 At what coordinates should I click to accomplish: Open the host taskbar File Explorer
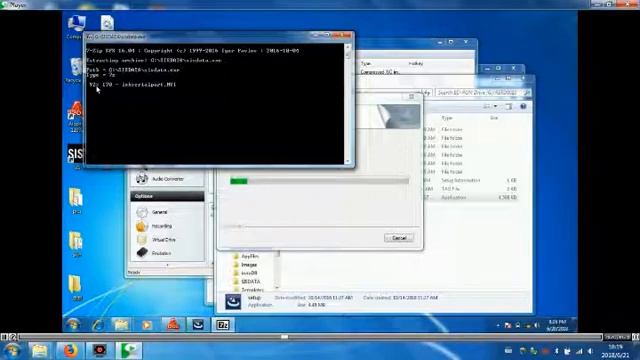pyautogui.click(x=40, y=351)
